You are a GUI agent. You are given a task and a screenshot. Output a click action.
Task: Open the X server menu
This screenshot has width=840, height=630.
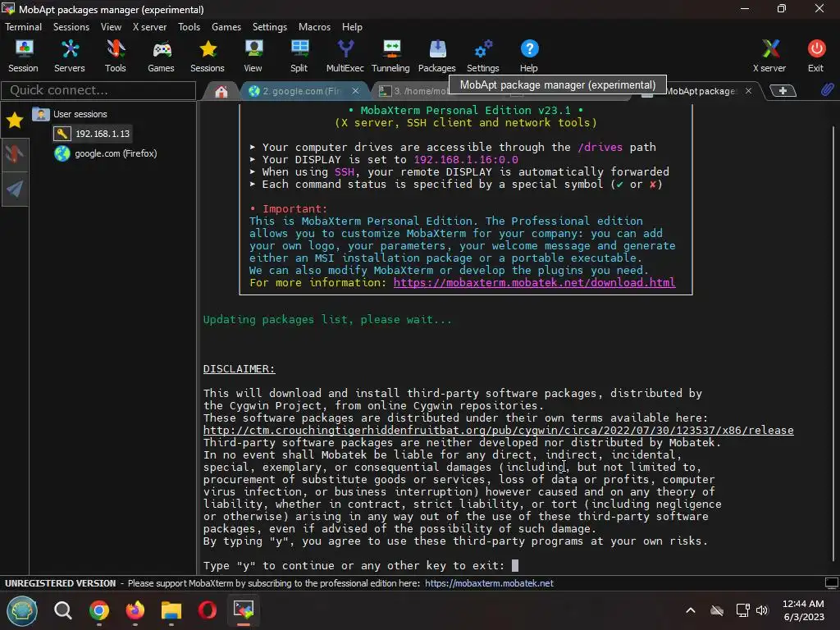149,27
